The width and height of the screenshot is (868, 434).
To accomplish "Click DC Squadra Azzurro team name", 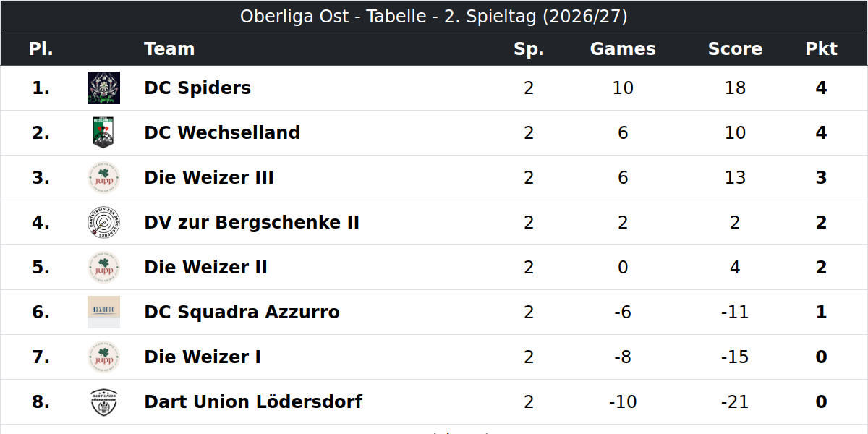I will tap(242, 312).
